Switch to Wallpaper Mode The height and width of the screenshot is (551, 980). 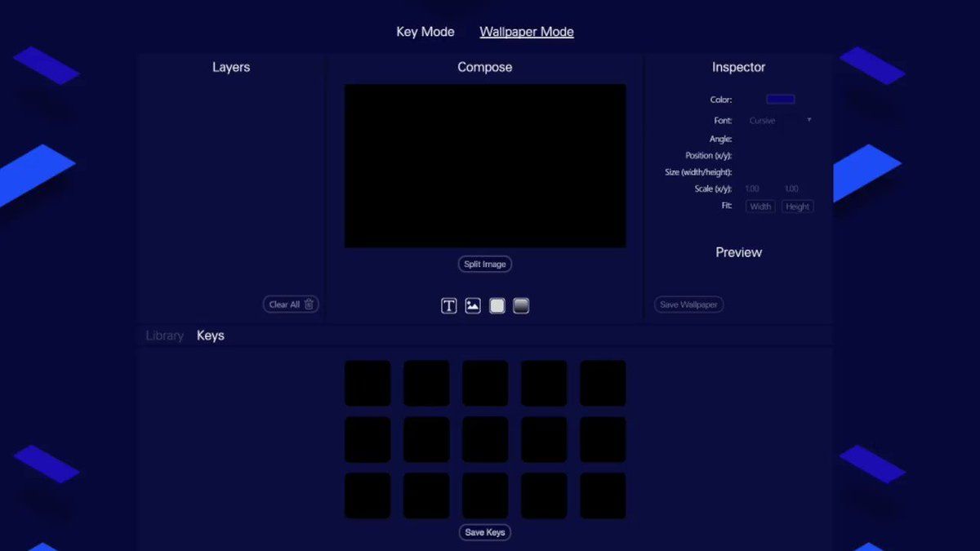[527, 32]
